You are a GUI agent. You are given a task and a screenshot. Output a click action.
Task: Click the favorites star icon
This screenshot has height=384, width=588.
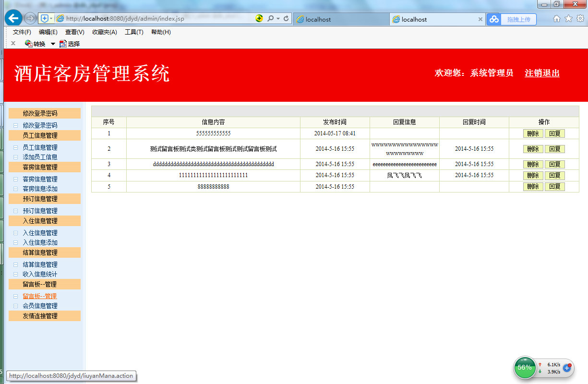click(568, 19)
